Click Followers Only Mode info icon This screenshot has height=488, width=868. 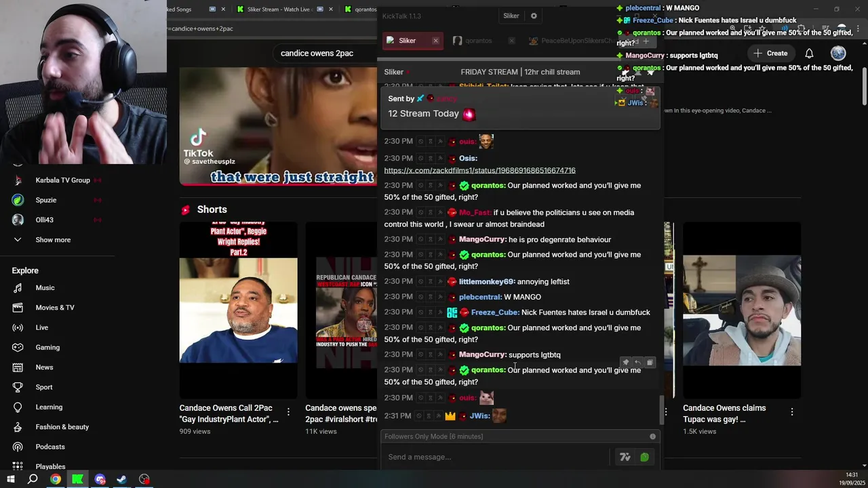[652, 436]
